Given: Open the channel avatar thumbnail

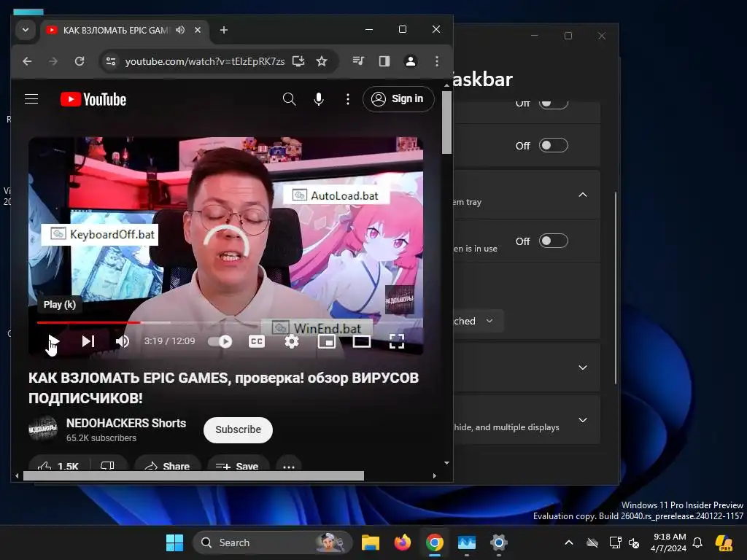Looking at the screenshot, I should [43, 429].
